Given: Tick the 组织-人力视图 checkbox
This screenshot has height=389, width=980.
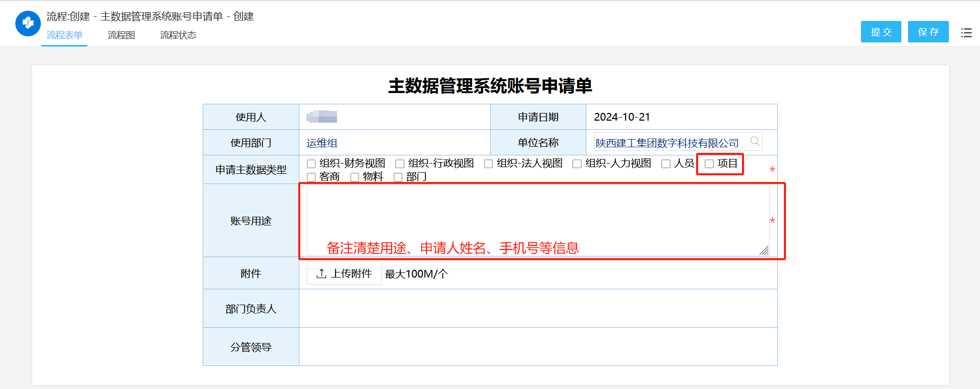Looking at the screenshot, I should coord(577,164).
